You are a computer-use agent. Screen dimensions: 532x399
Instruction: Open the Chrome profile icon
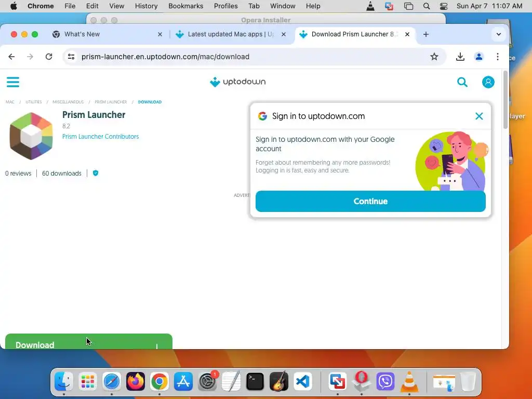pyautogui.click(x=478, y=57)
